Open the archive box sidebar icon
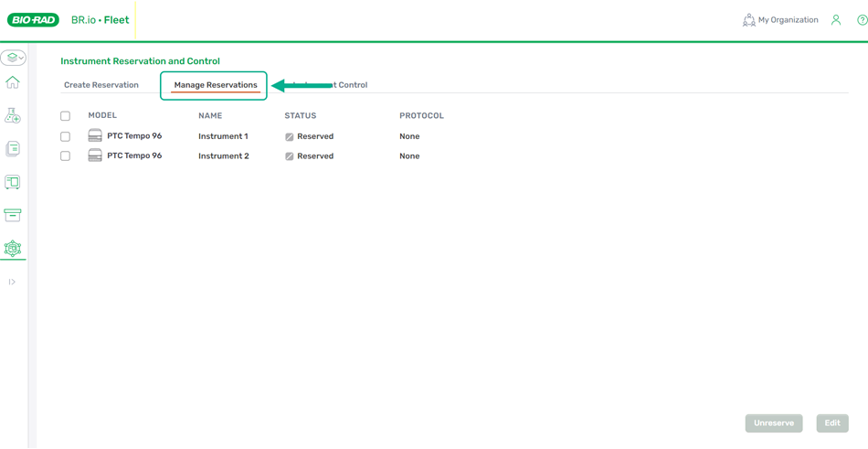This screenshot has height=449, width=868. [13, 215]
